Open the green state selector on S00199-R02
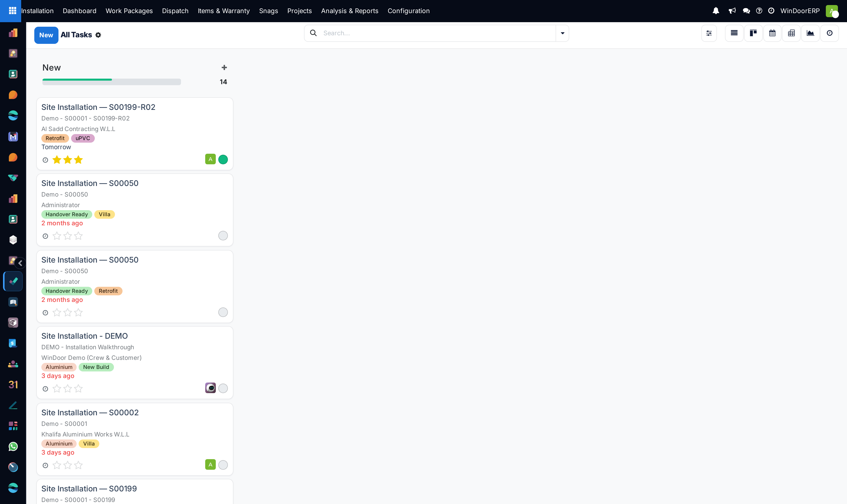847x504 pixels. (223, 159)
